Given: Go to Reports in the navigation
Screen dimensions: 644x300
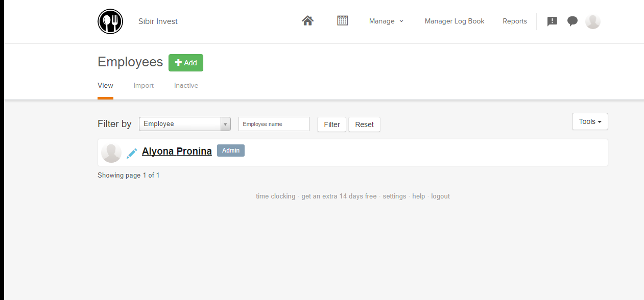Looking at the screenshot, I should tap(515, 21).
